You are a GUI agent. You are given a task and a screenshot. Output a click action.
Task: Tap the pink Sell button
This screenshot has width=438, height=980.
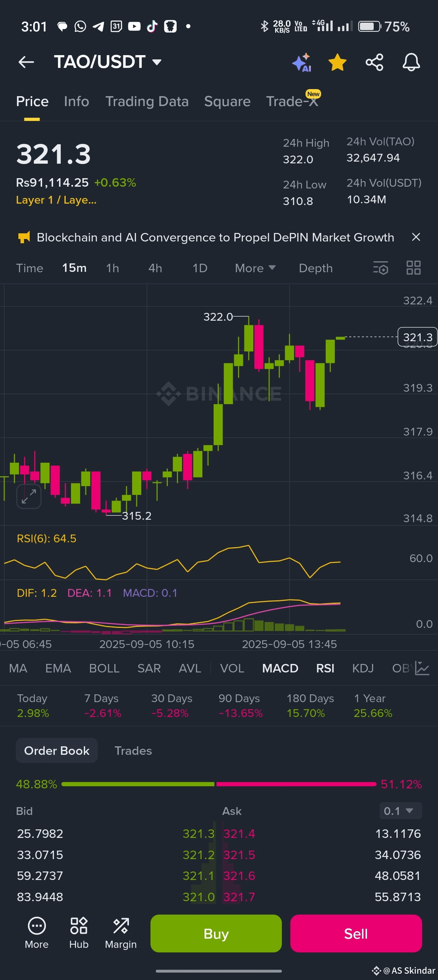click(x=356, y=934)
